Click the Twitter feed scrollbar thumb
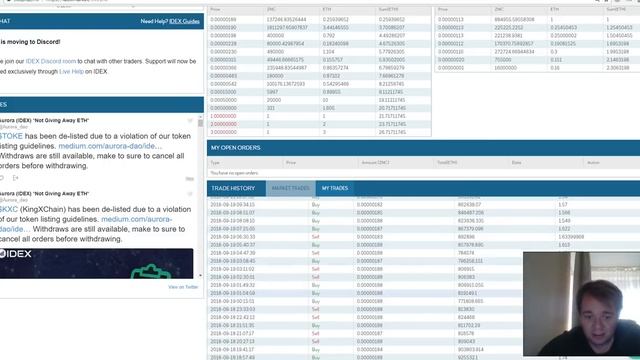The height and width of the screenshot is (360, 640). pos(200,123)
